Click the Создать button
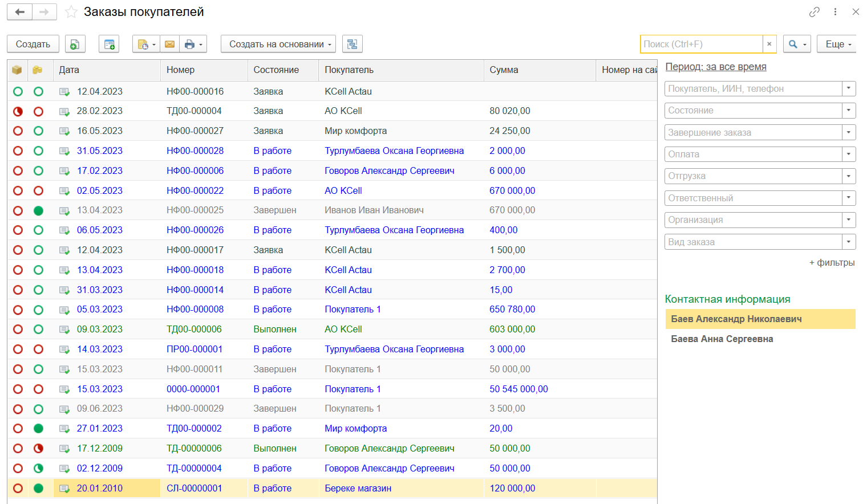Image resolution: width=867 pixels, height=504 pixels. coord(33,44)
